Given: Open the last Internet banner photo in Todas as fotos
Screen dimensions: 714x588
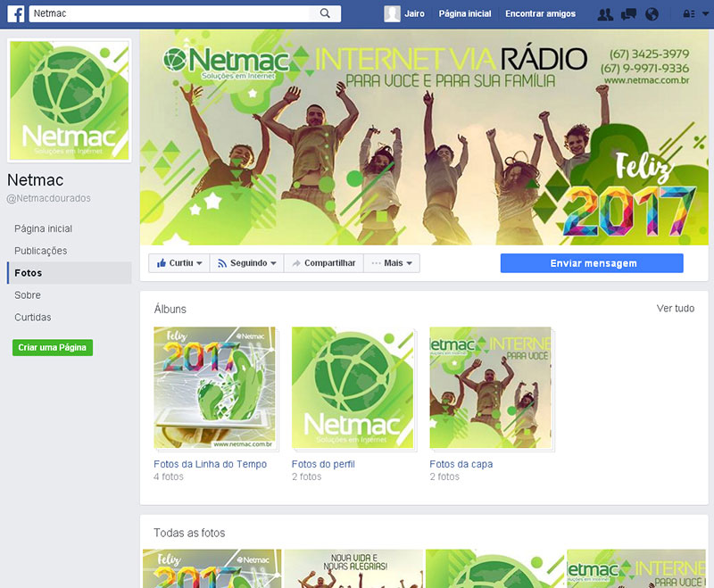Looking at the screenshot, I should pos(636,568).
